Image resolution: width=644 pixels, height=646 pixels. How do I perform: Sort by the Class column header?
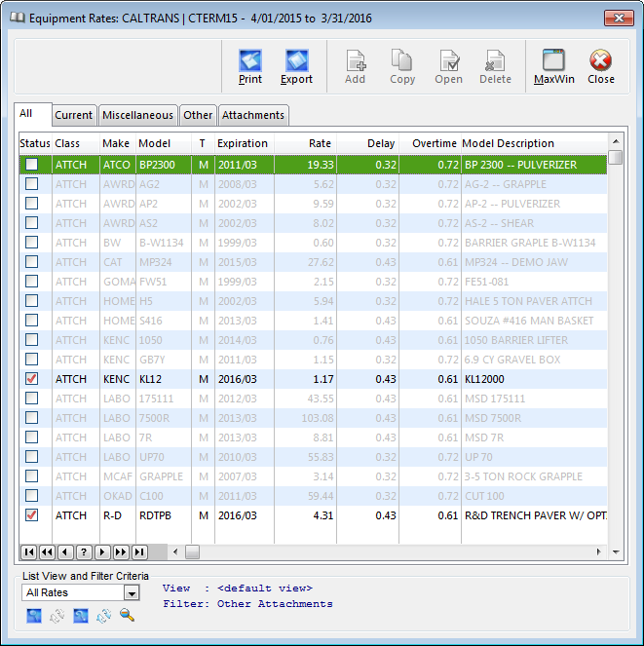coord(76,143)
